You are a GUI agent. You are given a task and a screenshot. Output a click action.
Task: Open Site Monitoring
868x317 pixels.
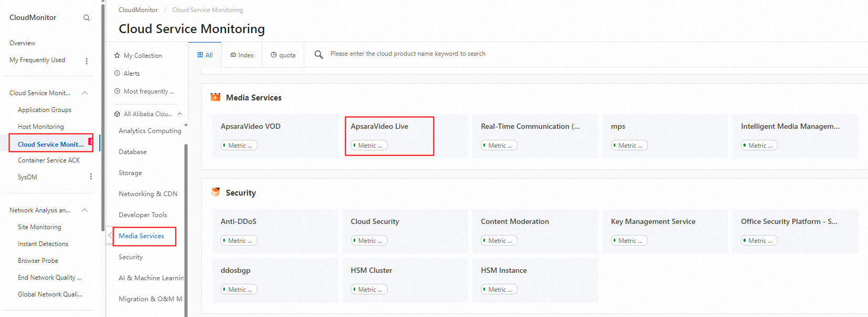[39, 227]
